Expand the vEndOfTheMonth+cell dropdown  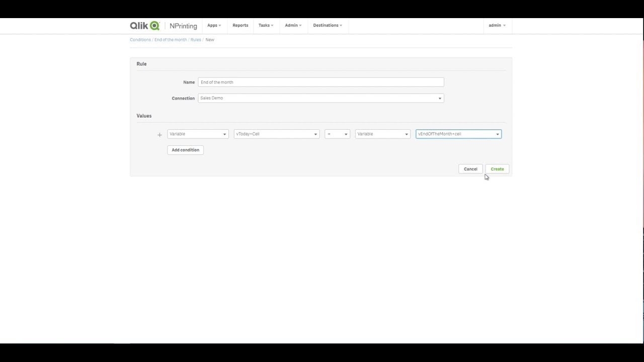tap(458, 134)
